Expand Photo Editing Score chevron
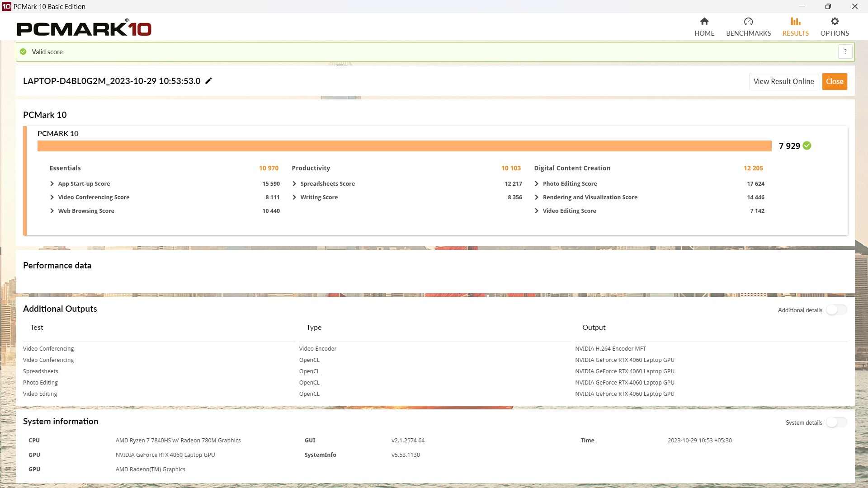Image resolution: width=868 pixels, height=488 pixels. 537,184
